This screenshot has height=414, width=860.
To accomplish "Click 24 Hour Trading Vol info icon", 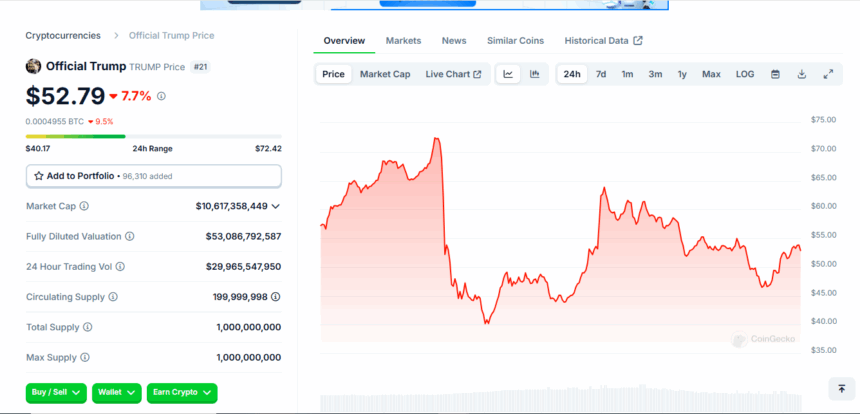I will [x=120, y=266].
